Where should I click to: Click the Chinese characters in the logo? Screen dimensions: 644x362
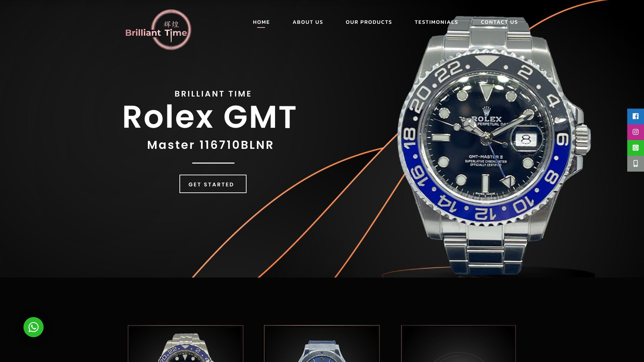pyautogui.click(x=171, y=24)
